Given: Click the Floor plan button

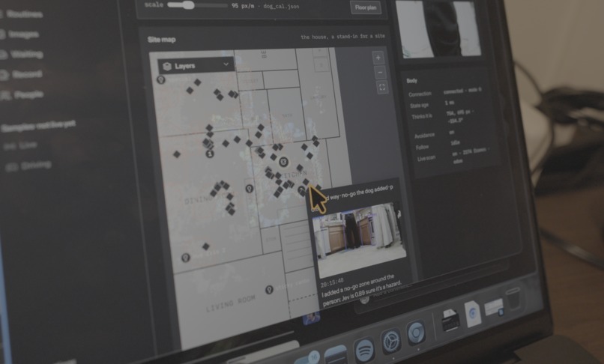Looking at the screenshot, I should pos(366,7).
